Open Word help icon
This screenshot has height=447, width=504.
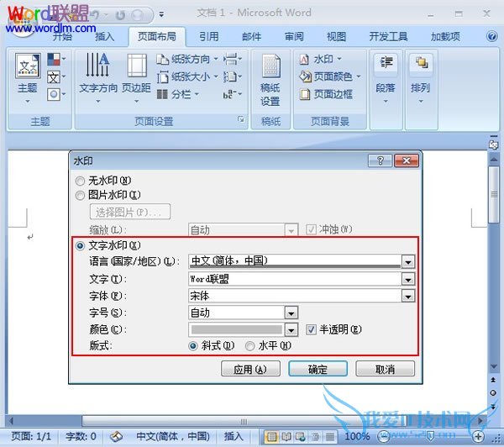coord(491,36)
